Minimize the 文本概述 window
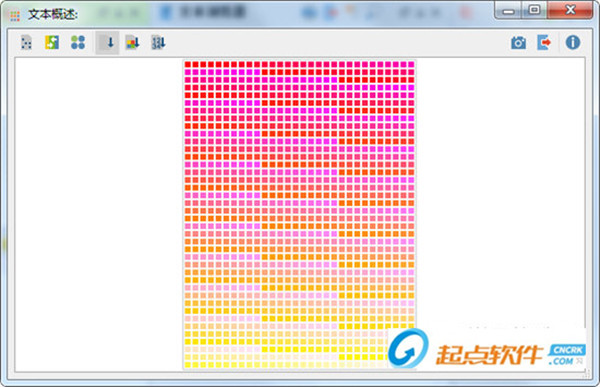 [x=508, y=10]
